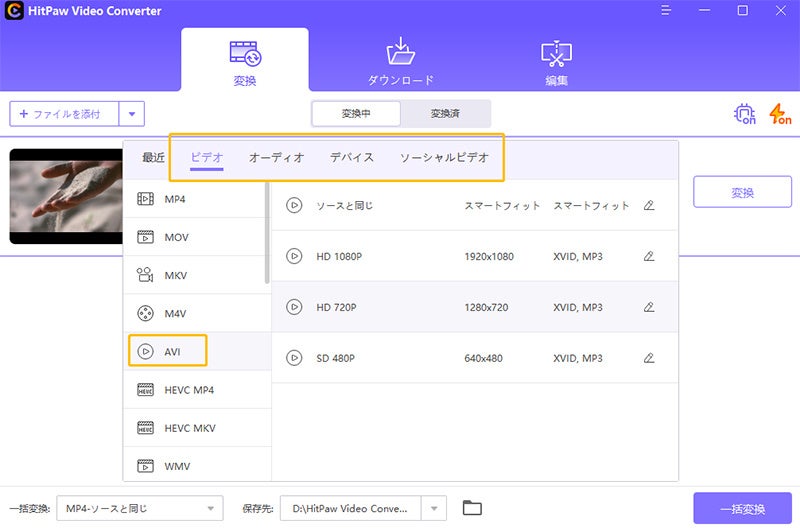The image size is (800, 528).
Task: Select the HD 720P preset label
Action: (x=336, y=308)
